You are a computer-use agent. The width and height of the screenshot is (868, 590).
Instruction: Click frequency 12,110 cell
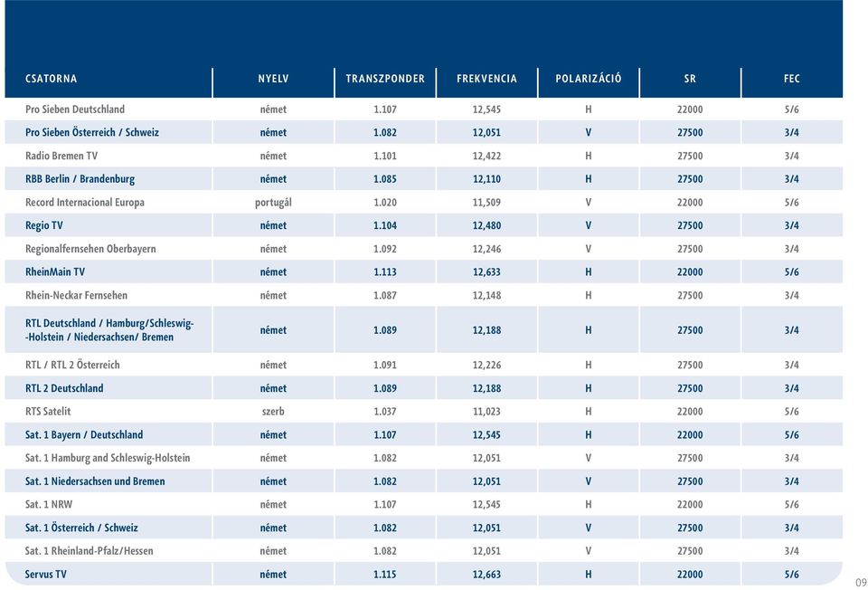click(486, 179)
